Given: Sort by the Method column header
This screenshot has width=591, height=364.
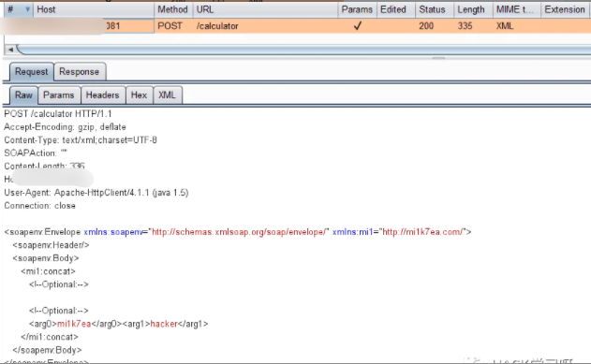Looking at the screenshot, I should [x=172, y=9].
